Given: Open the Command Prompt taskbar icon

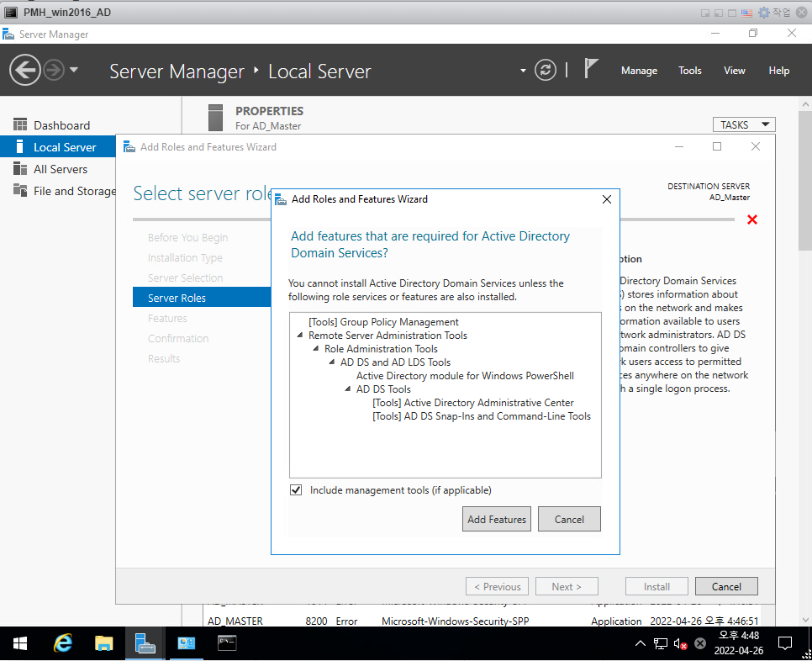Looking at the screenshot, I should tap(227, 643).
